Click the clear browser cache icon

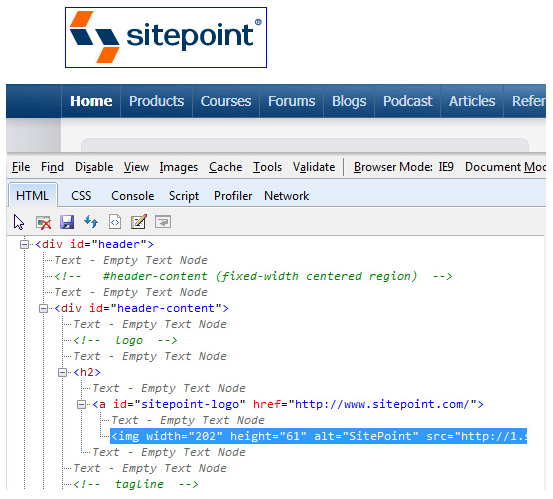coord(43,223)
